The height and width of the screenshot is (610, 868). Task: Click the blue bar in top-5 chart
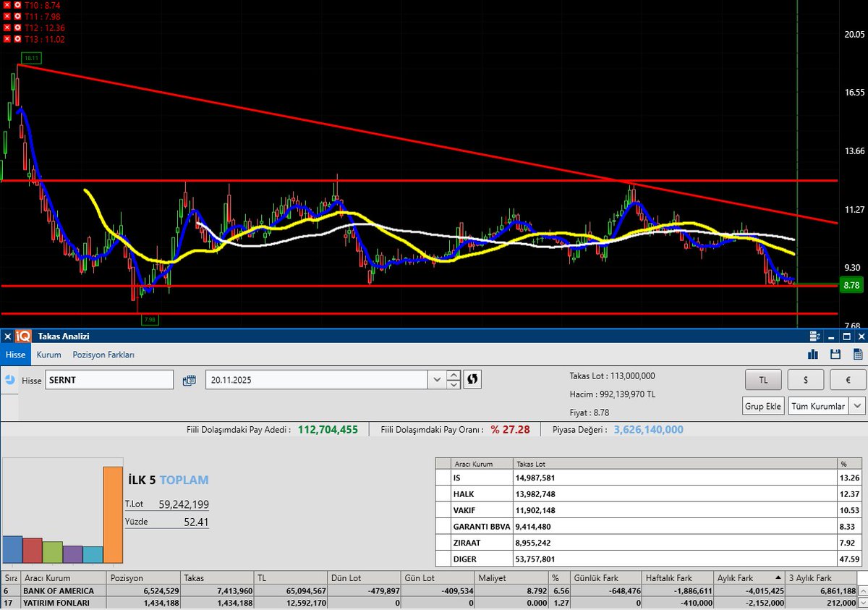(12, 549)
